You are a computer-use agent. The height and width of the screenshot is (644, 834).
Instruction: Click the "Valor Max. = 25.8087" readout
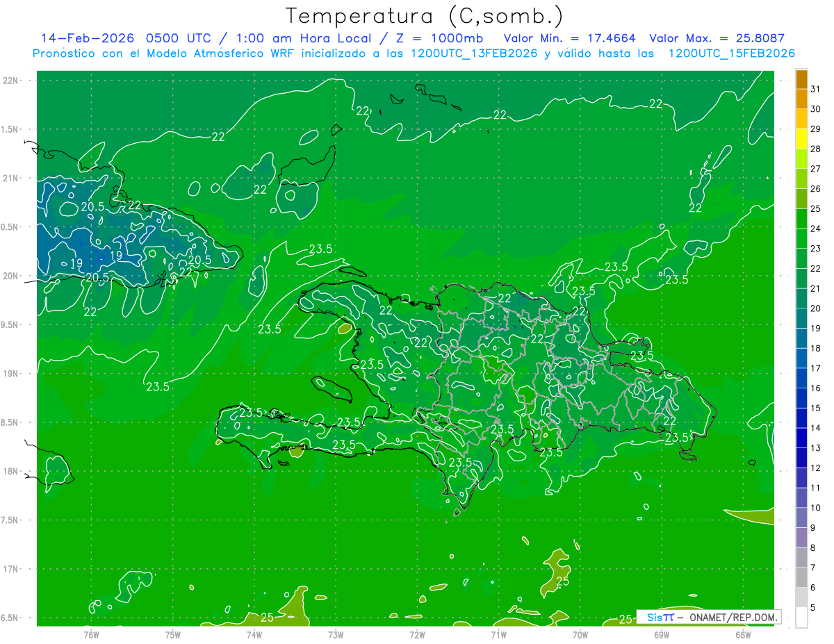pos(717,38)
